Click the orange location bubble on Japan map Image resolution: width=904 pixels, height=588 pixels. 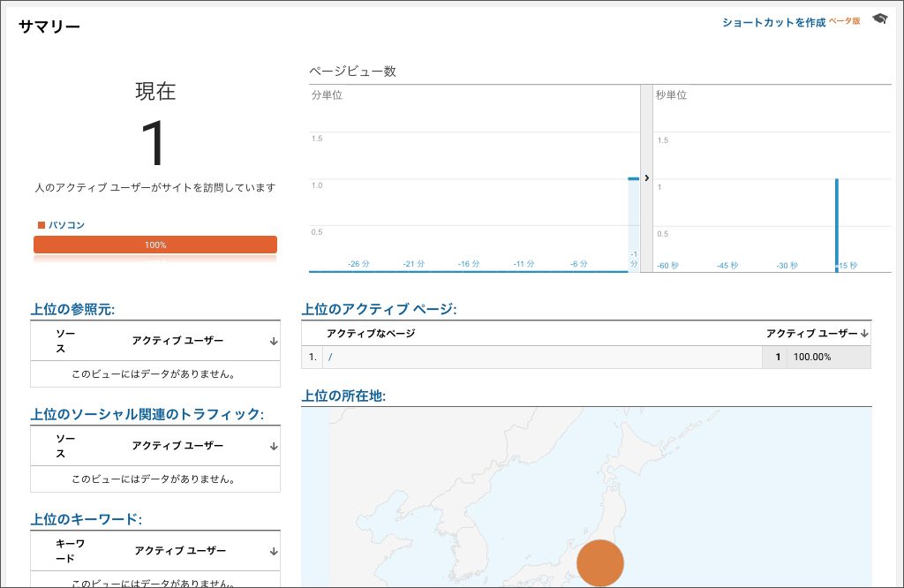[x=600, y=562]
